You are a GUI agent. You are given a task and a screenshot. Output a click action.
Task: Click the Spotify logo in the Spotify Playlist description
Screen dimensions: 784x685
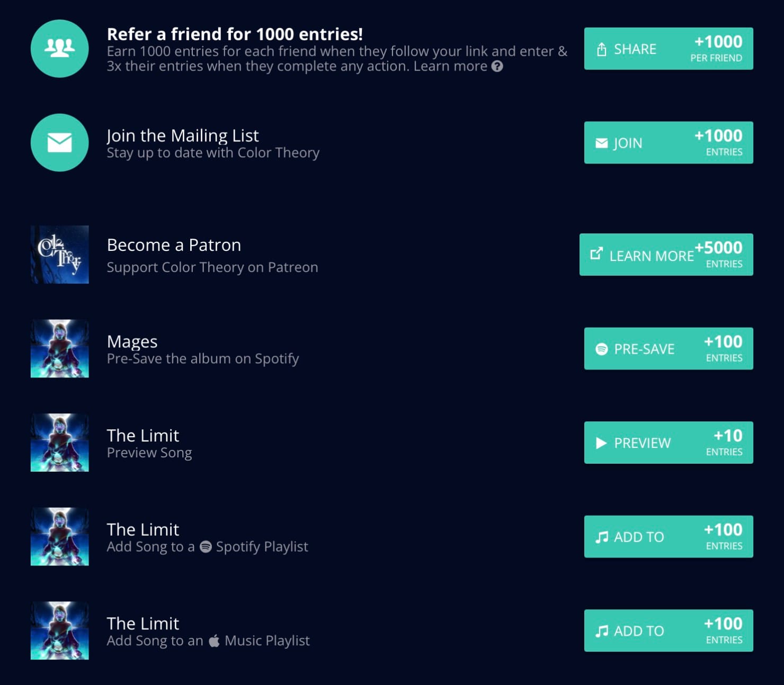[207, 546]
